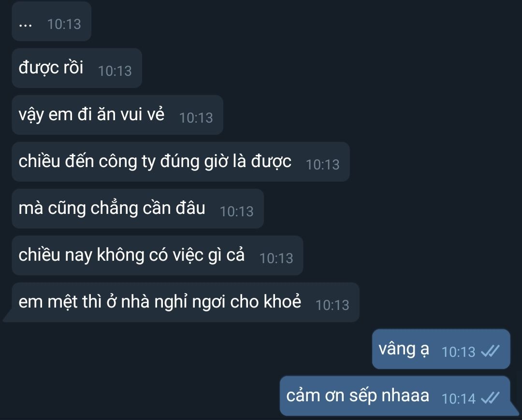Click timestamp after "vậy em đi ăn vui vẻ"

pos(196,118)
